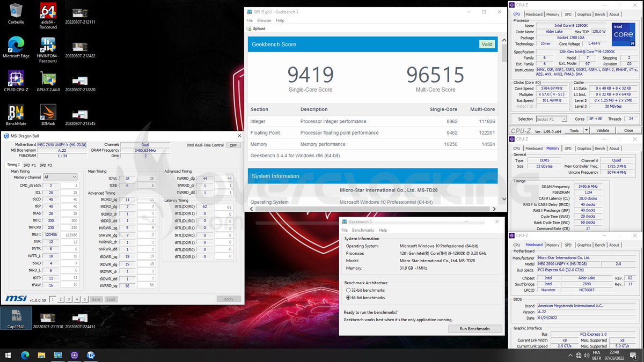Open the Windows Start menu
The image size is (644, 362).
(9, 354)
